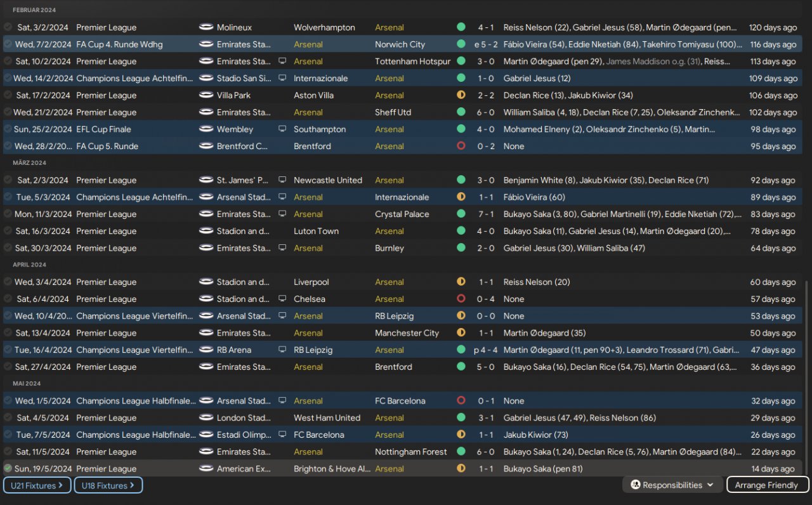This screenshot has width=812, height=505.
Task: Click the red loss indicator on the Brentford FA Cup row
Action: [461, 147]
